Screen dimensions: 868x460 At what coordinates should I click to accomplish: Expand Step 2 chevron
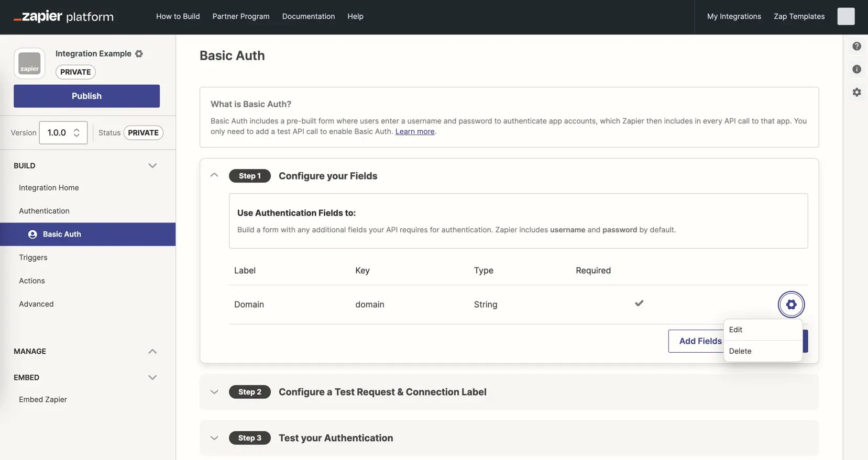pos(214,392)
